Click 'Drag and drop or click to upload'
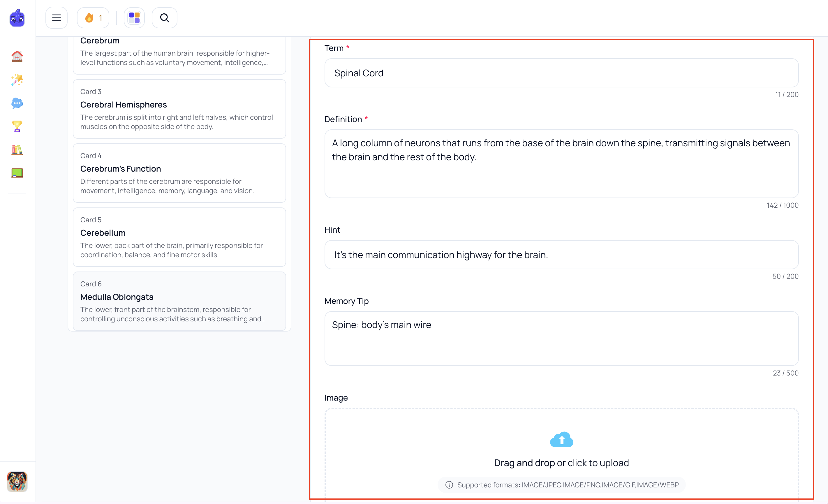This screenshot has width=828, height=504. tap(561, 463)
